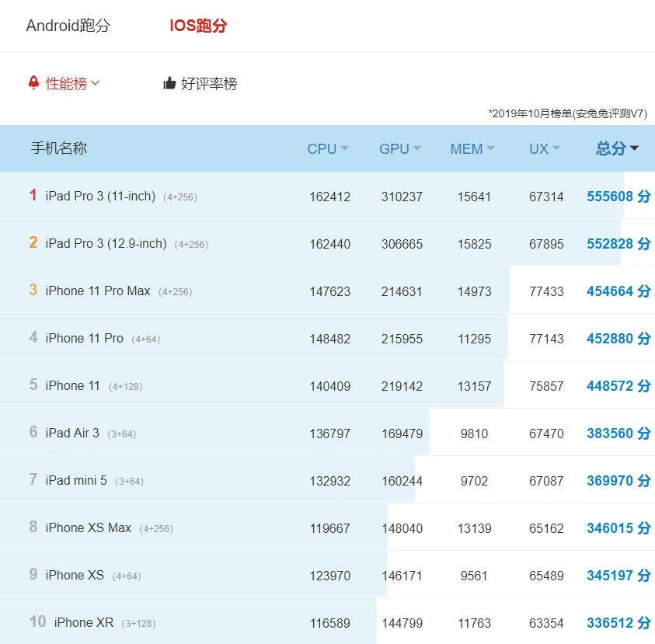Open iPad Pro 3 (12.9-inch) entry
Image resolution: width=655 pixels, height=644 pixels.
coord(106,243)
